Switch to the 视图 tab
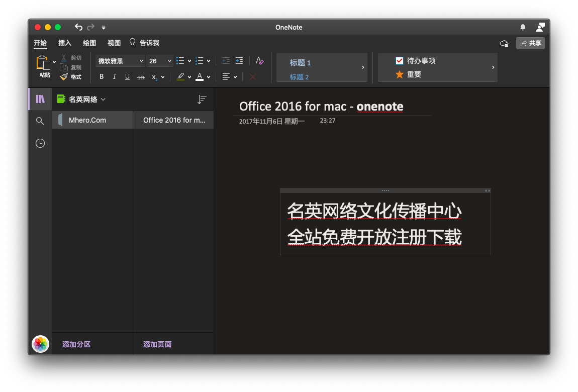The image size is (578, 392). point(114,43)
